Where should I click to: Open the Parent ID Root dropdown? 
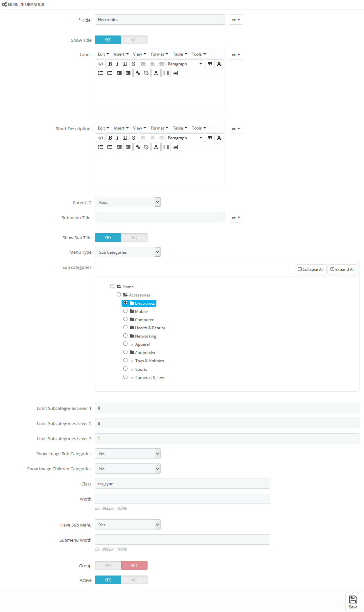pos(127,202)
